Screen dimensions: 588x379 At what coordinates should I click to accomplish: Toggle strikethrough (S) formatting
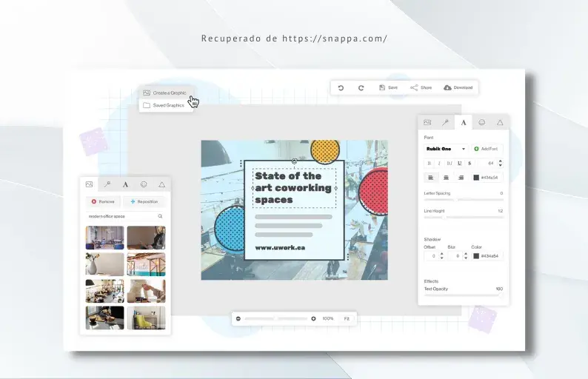[x=470, y=163]
